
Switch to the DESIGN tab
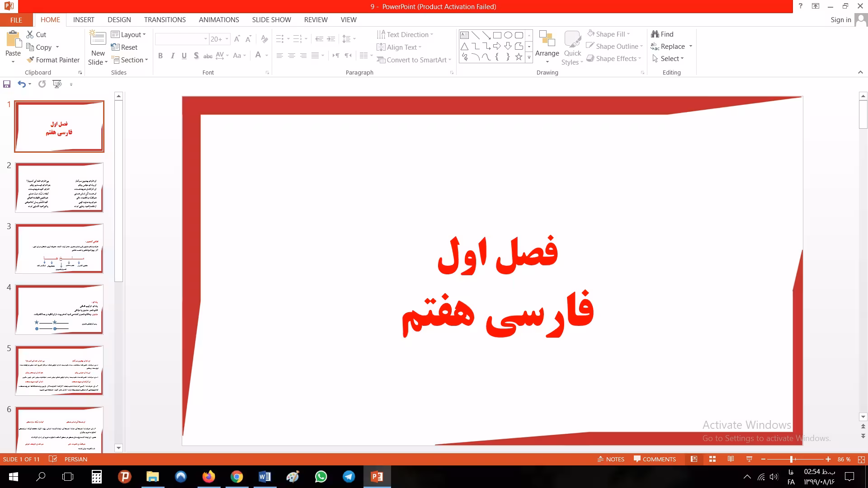pyautogui.click(x=119, y=20)
